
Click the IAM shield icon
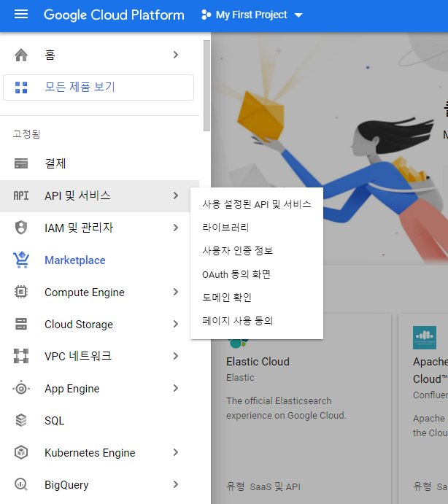click(x=21, y=228)
